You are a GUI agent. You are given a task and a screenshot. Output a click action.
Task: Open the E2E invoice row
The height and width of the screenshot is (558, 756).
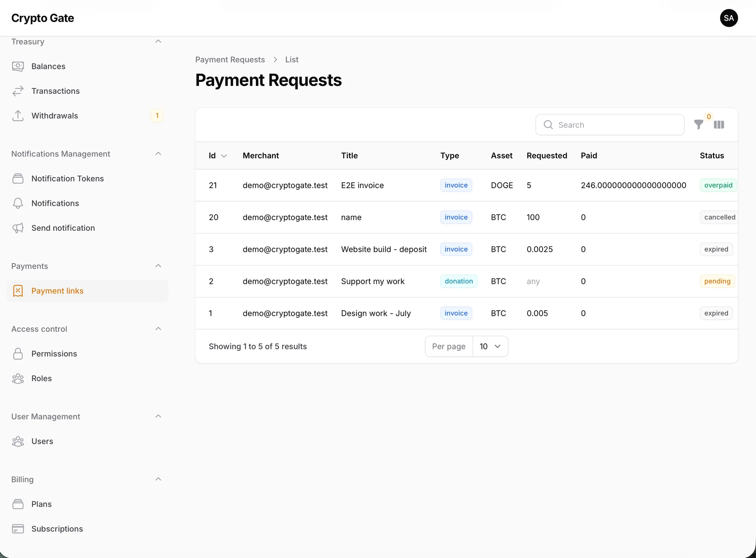pos(467,185)
